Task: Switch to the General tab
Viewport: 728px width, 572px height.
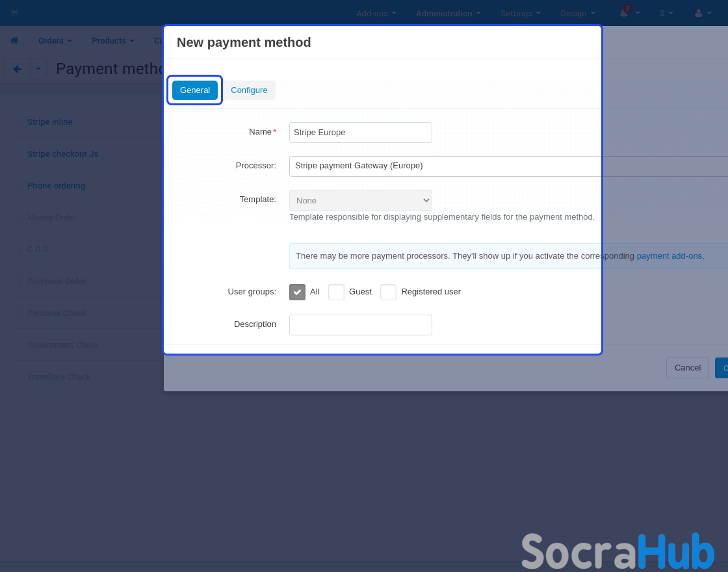Action: click(x=194, y=90)
